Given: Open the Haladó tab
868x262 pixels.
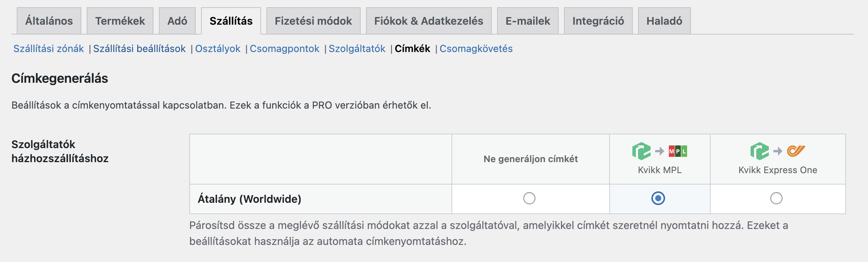Looking at the screenshot, I should pos(664,21).
